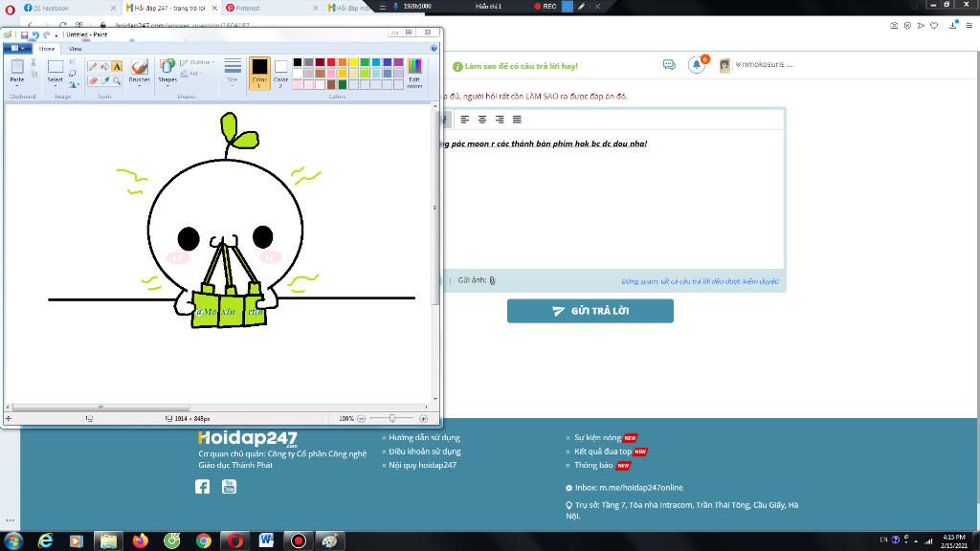
Task: Align text left in answer editor
Action: coord(464,120)
